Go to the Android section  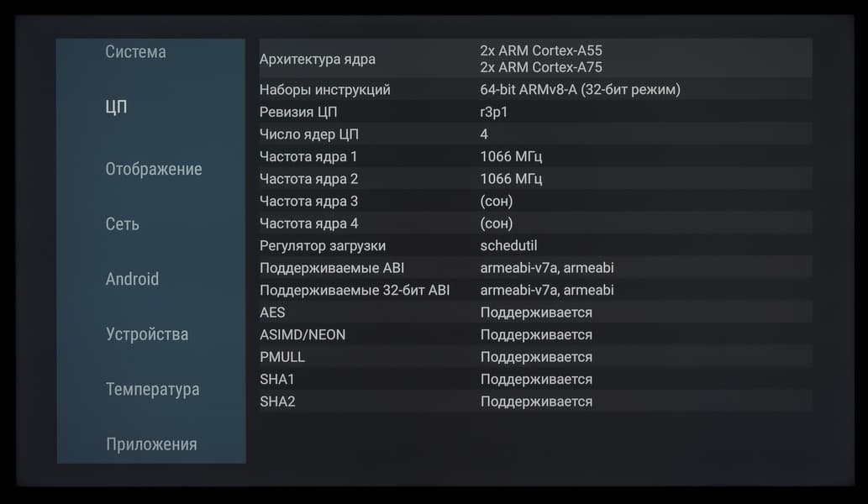click(132, 279)
